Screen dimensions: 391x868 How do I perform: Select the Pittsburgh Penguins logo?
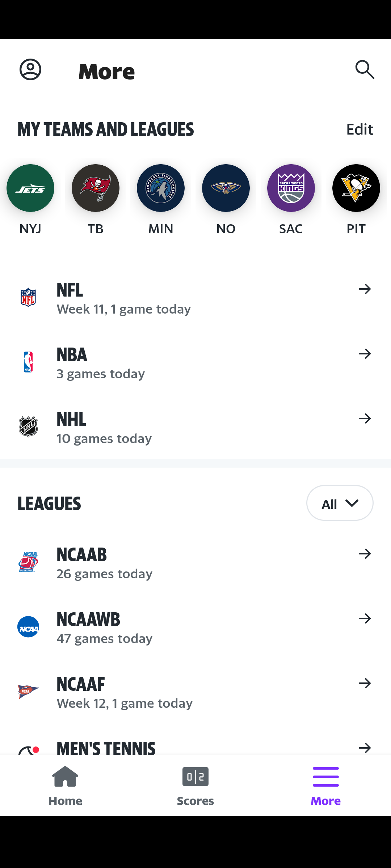point(356,188)
